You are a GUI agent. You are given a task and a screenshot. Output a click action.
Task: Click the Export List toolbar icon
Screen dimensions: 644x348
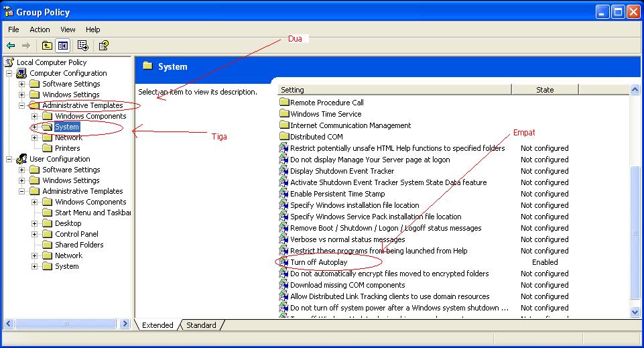[83, 46]
